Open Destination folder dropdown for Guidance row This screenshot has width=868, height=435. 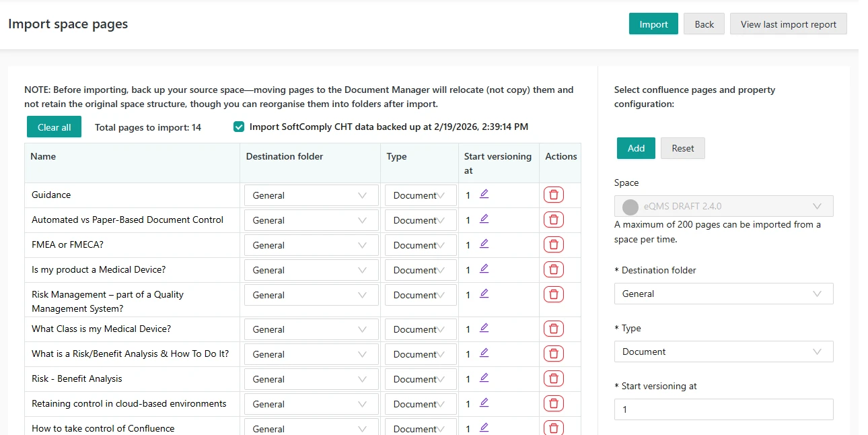pos(310,195)
